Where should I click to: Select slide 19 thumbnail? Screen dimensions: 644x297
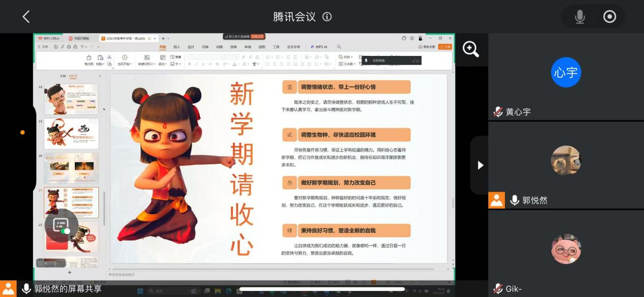pos(71,133)
